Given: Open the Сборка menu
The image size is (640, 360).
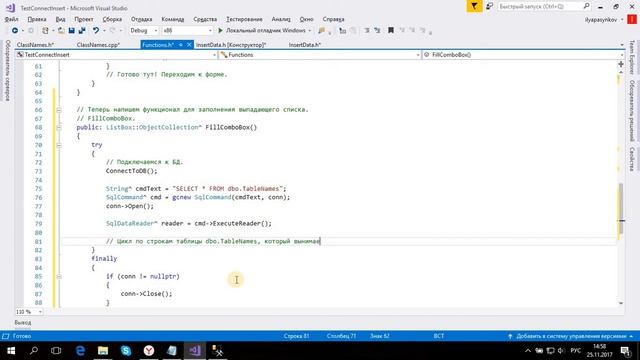Looking at the screenshot, I should [x=112, y=19].
